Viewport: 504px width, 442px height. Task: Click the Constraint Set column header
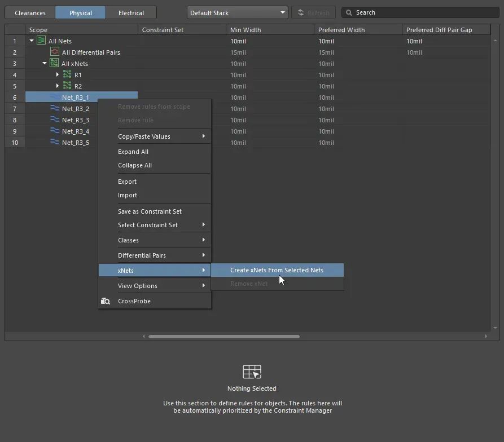[182, 30]
